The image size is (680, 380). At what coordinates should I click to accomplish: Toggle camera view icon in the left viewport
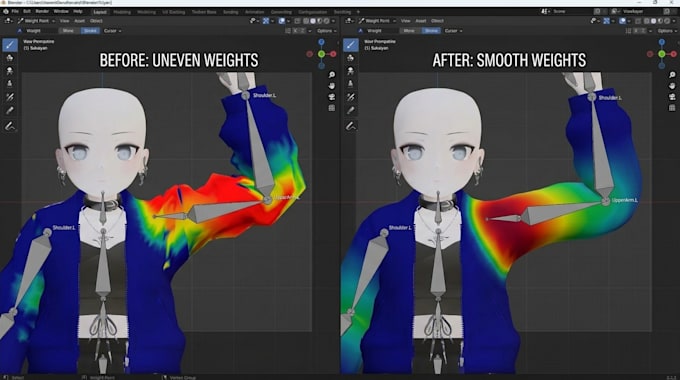tap(332, 97)
